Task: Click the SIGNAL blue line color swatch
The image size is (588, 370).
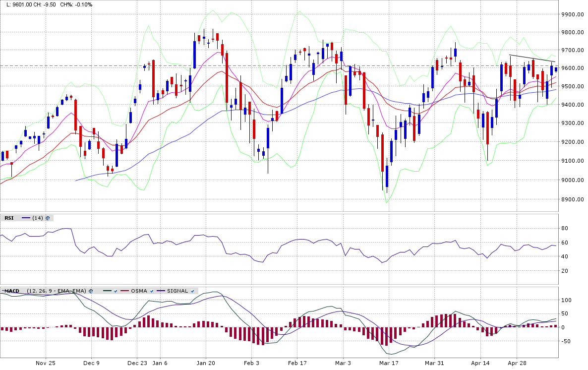Action: (161, 291)
